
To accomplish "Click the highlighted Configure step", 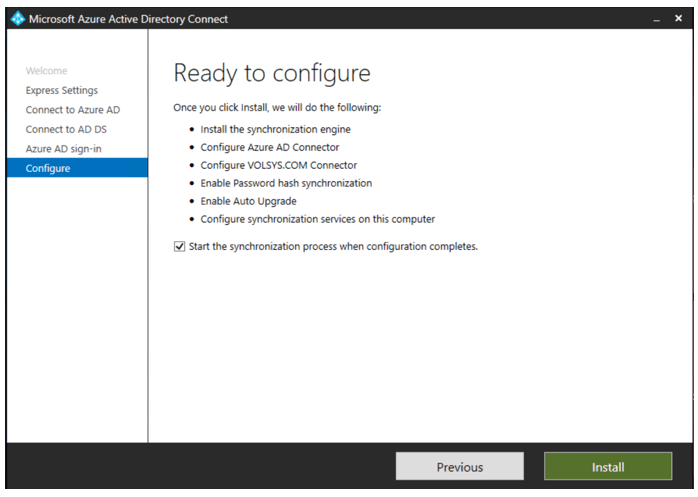I will click(48, 168).
